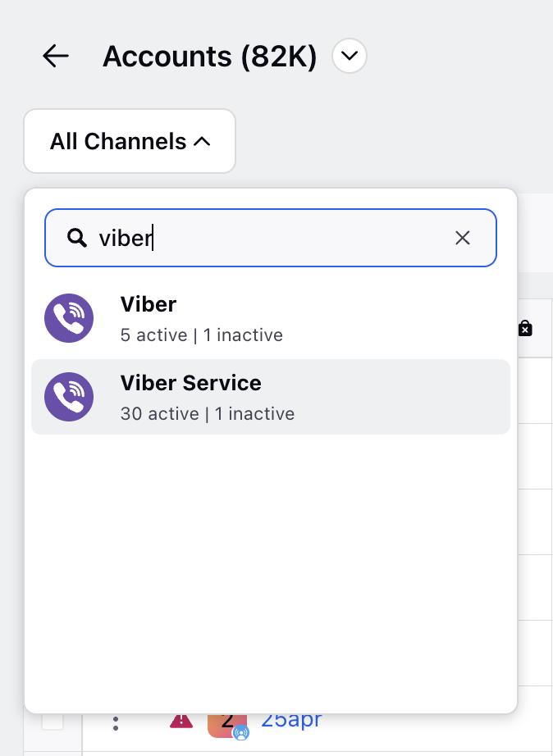
Task: Click the 5 active | 1 inactive text
Action: (202, 335)
